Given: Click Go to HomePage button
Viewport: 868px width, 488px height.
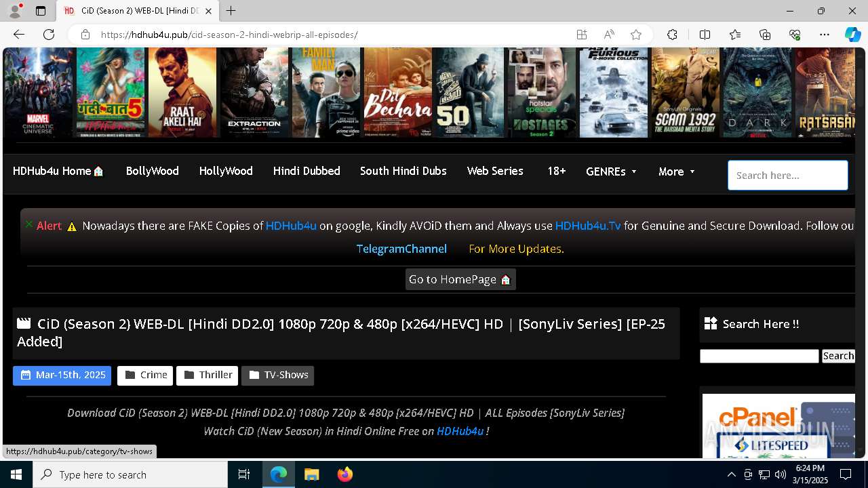Looking at the screenshot, I should tap(460, 279).
